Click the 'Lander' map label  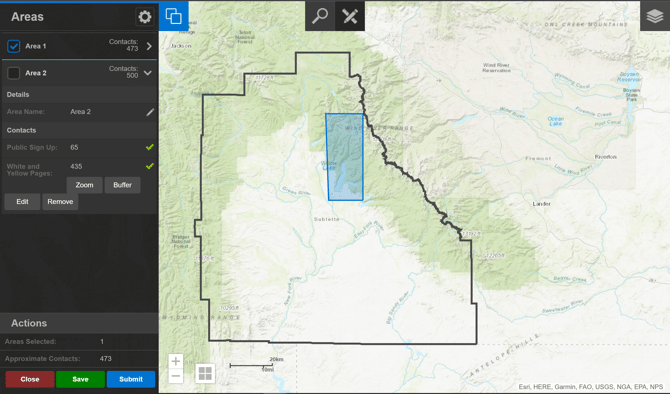pos(541,204)
